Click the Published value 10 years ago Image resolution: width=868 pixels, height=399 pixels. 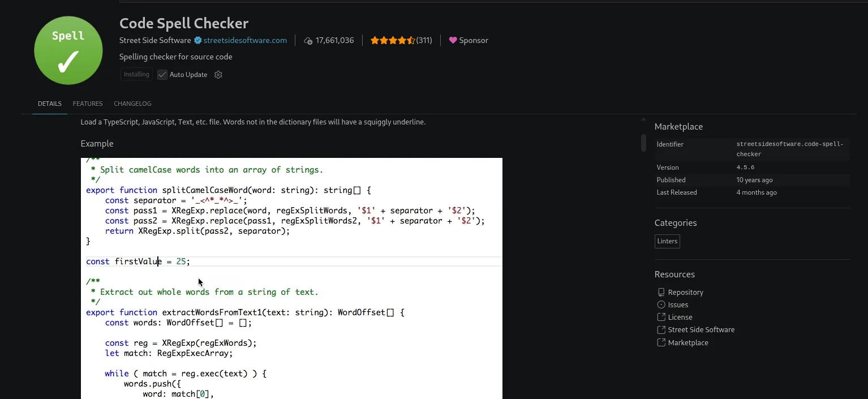(754, 180)
